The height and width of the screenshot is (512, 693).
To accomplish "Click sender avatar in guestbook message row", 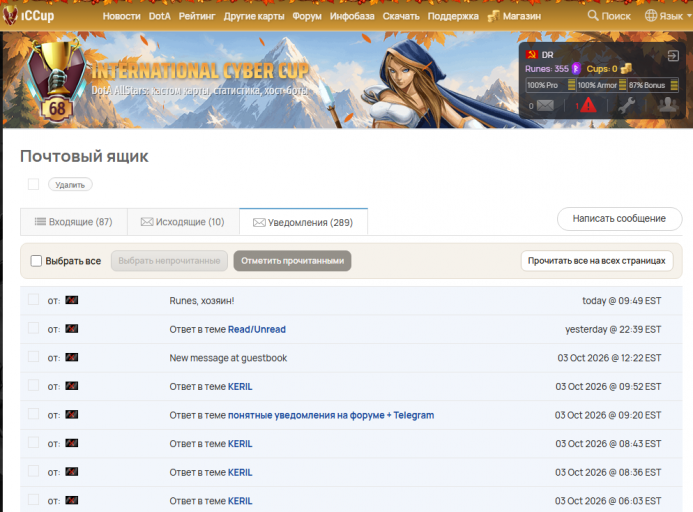I will click(72, 357).
